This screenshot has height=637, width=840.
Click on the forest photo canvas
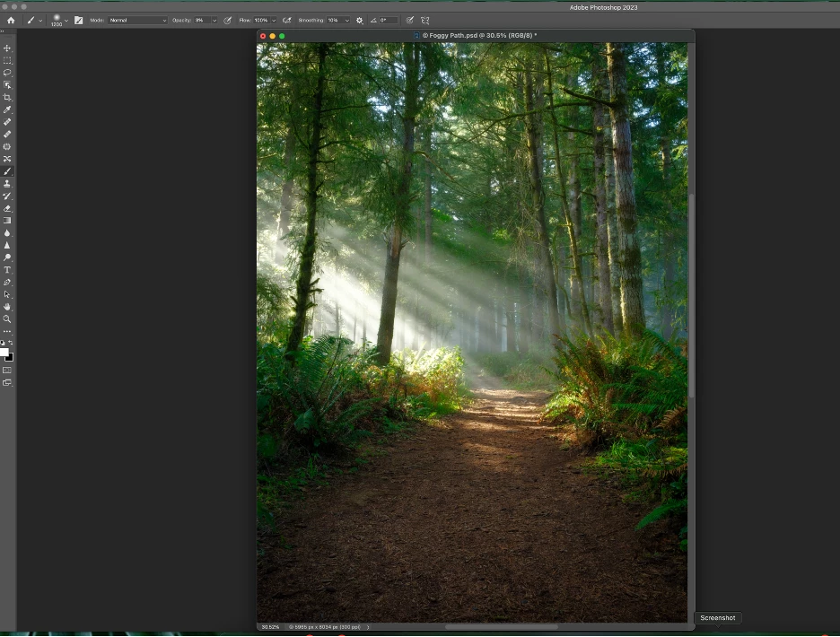click(472, 332)
